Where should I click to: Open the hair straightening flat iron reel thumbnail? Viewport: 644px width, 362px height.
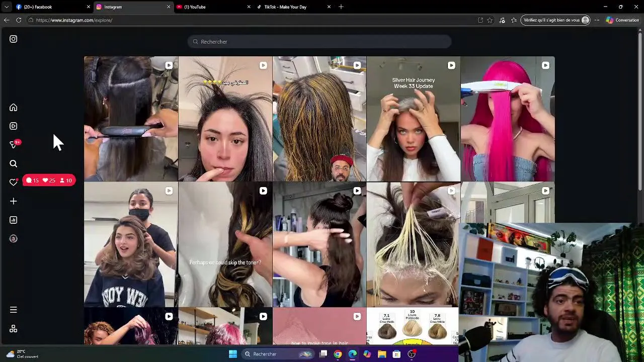click(131, 118)
